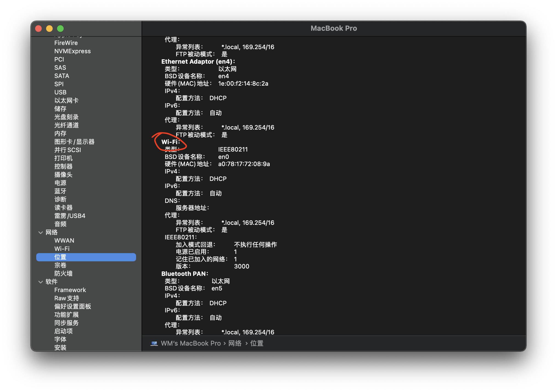Select 安装 in the sidebar

pyautogui.click(x=60, y=348)
